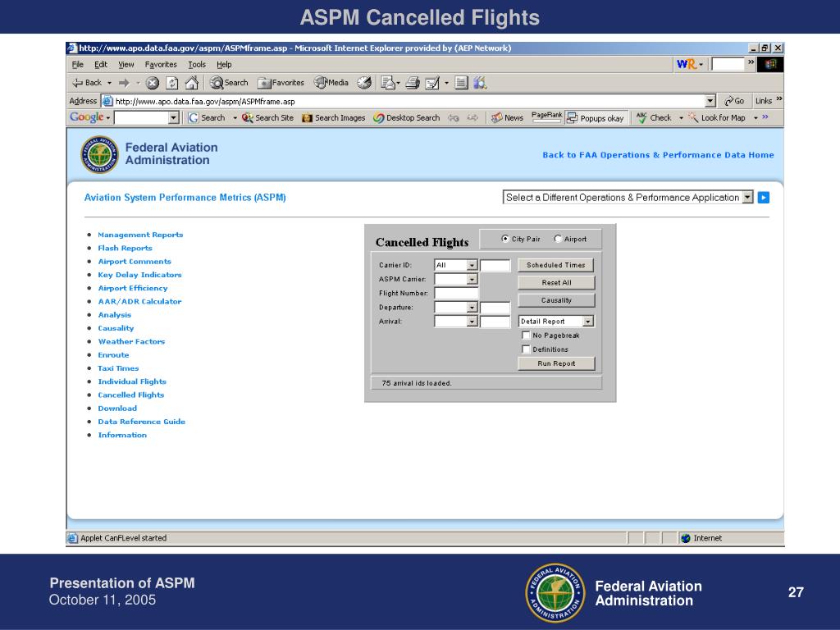Image resolution: width=840 pixels, height=630 pixels.
Task: Open the Arrival dropdown
Action: (472, 322)
